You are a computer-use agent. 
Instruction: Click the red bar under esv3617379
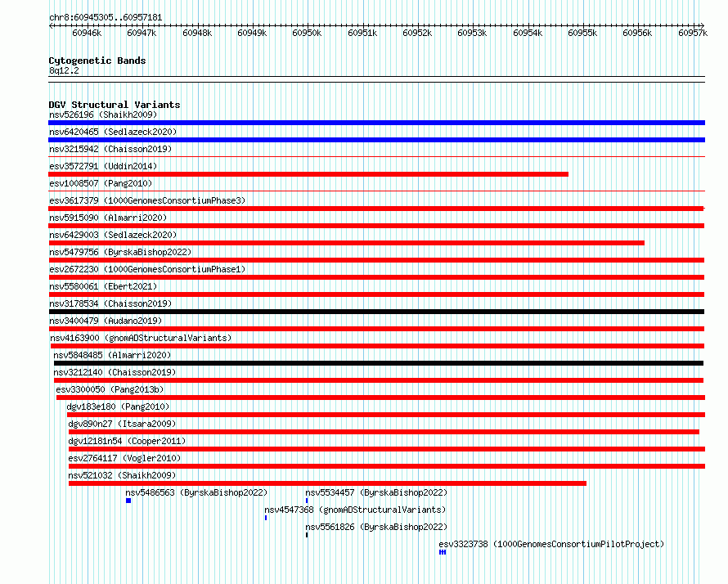point(376,209)
